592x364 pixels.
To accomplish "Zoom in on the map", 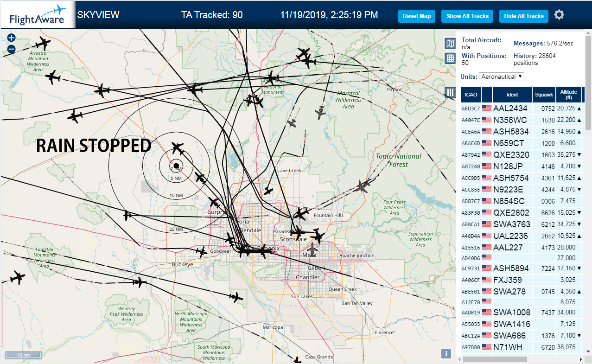I will 12,38.
